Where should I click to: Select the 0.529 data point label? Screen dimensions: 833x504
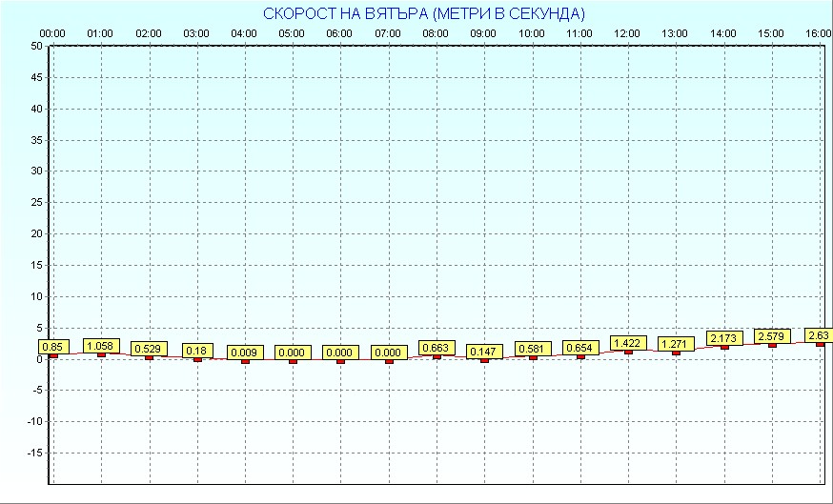tap(149, 349)
